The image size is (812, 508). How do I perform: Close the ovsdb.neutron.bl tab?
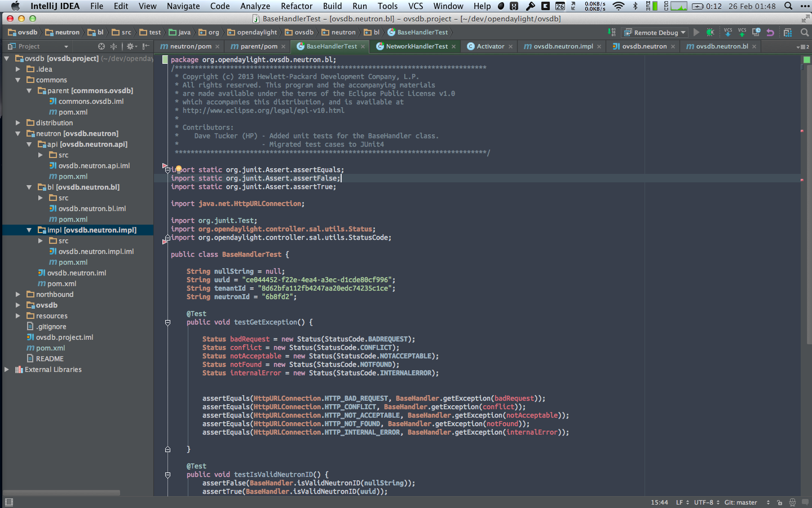coord(754,47)
